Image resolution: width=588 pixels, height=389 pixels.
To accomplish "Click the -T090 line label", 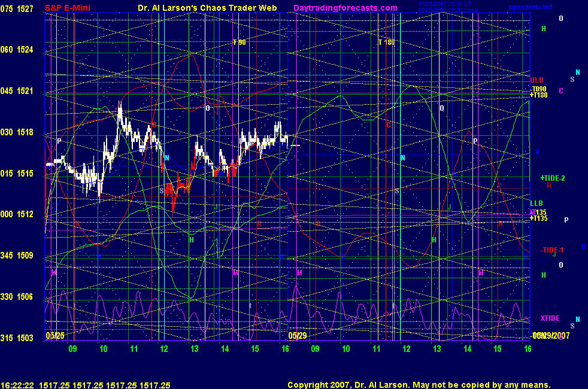I will tap(539, 89).
